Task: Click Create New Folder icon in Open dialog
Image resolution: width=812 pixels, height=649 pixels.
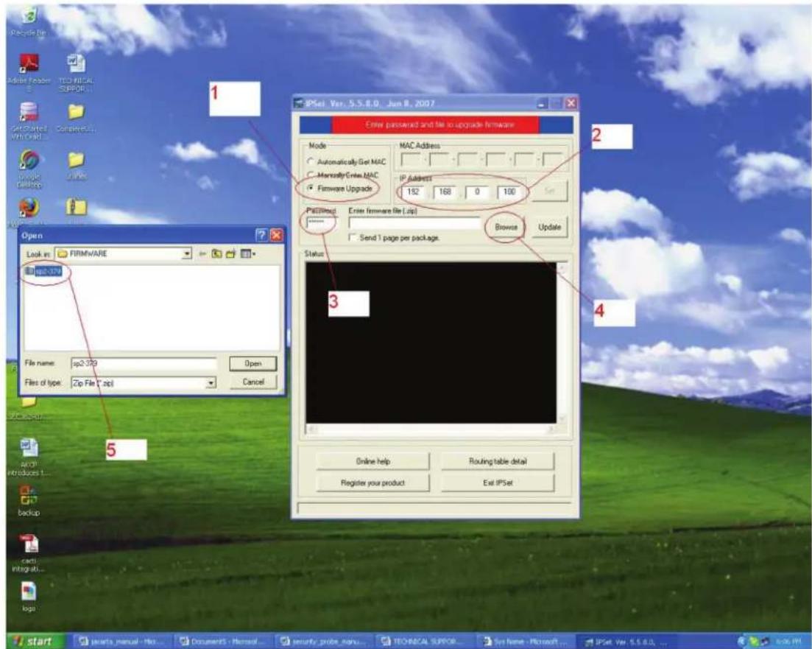Action: click(230, 254)
